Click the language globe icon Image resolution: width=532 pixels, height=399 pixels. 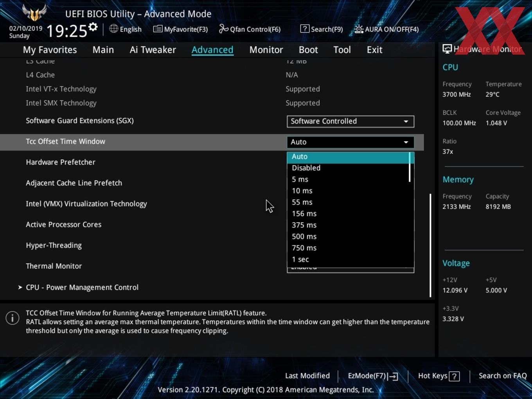pyautogui.click(x=113, y=29)
